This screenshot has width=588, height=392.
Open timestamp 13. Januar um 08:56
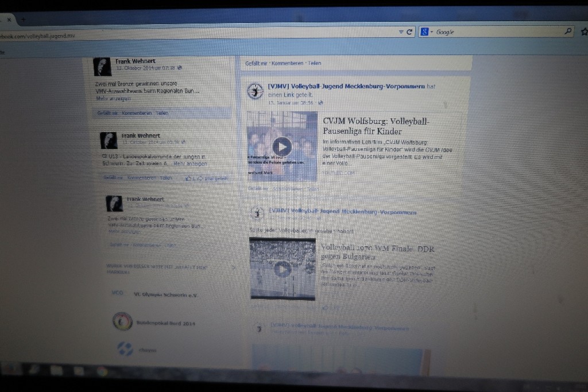point(291,103)
